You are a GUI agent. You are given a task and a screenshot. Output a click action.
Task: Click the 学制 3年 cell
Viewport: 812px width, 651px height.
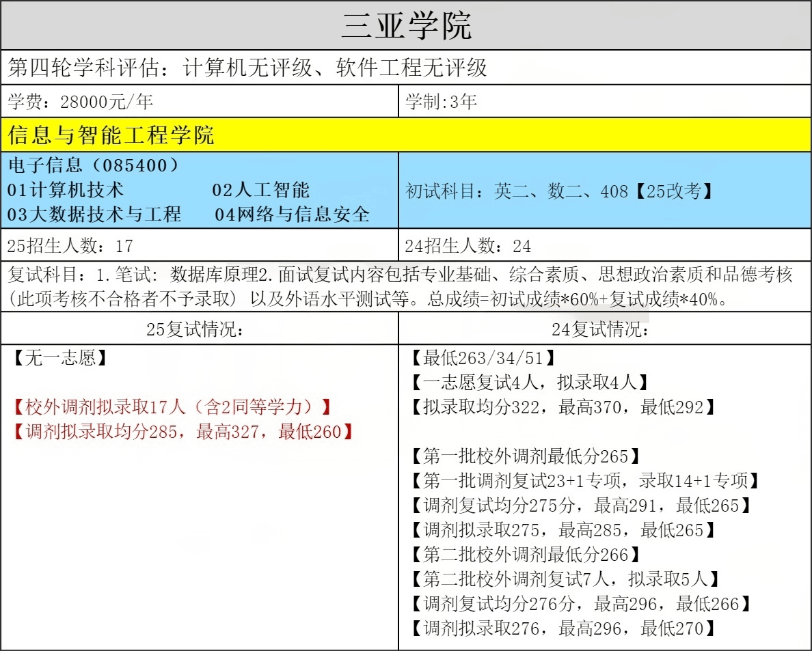(441, 103)
